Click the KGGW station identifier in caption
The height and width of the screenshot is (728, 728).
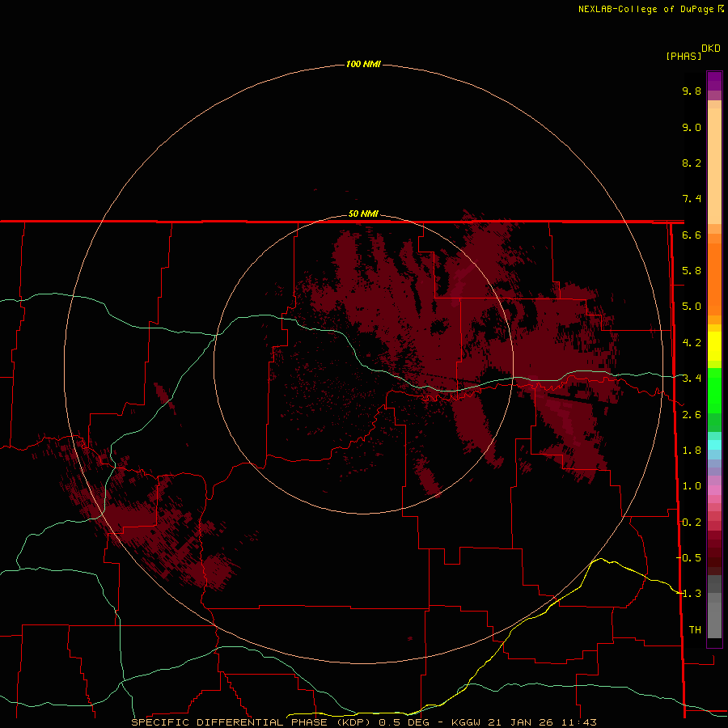click(466, 722)
